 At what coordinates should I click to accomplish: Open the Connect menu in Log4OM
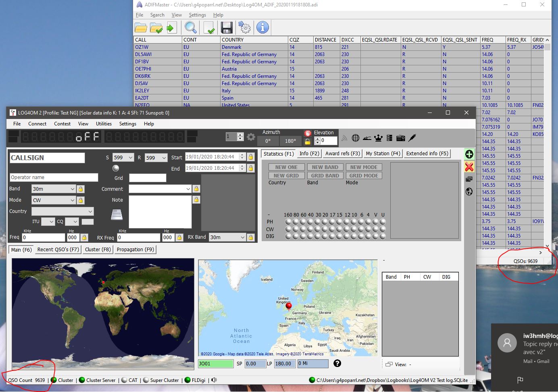point(37,124)
